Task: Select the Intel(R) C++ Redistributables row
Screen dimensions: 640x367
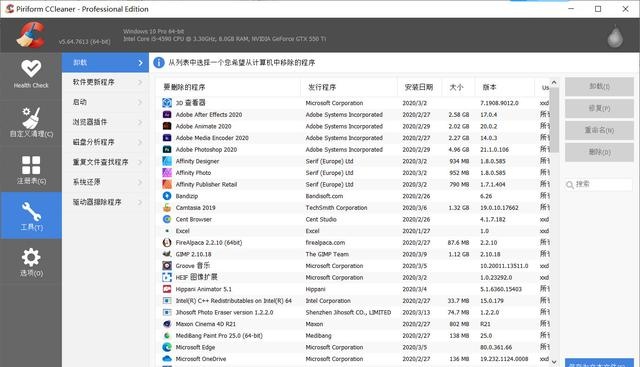Action: click(x=353, y=301)
